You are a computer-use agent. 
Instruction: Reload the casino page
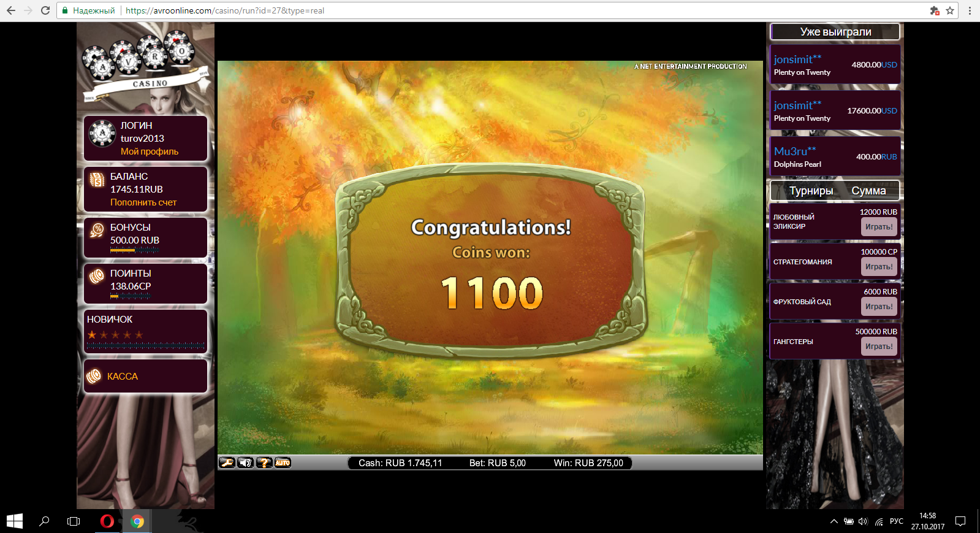[45, 10]
